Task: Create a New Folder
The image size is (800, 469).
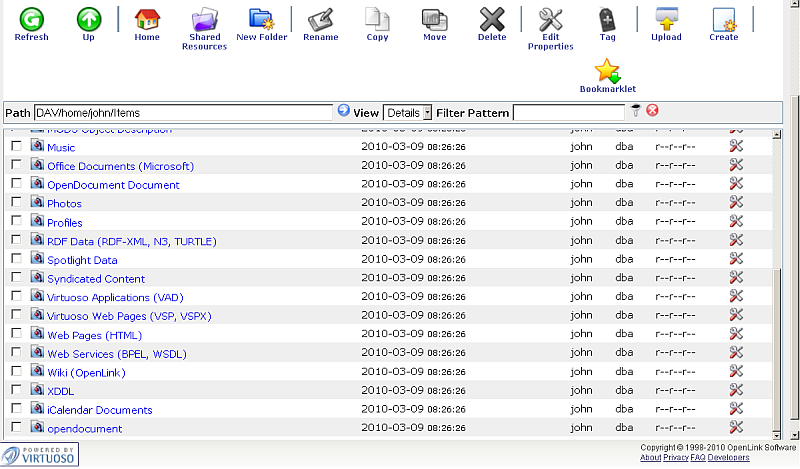Action: pos(262,19)
